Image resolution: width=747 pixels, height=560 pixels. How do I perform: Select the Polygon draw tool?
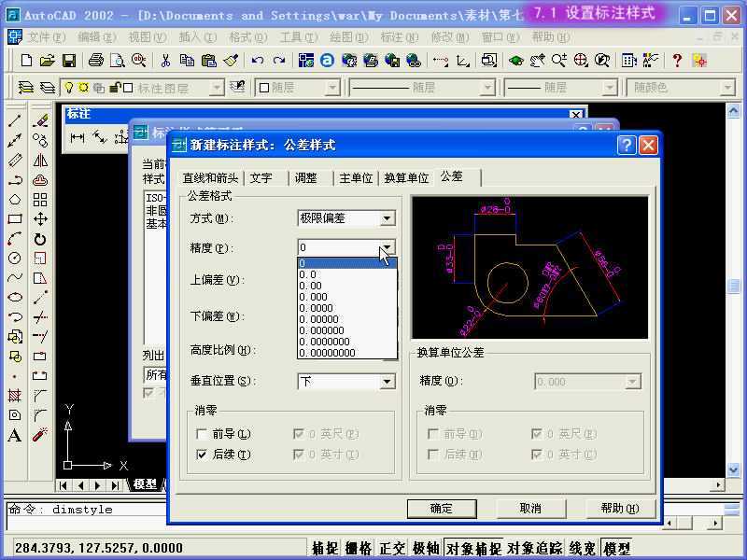(14, 200)
